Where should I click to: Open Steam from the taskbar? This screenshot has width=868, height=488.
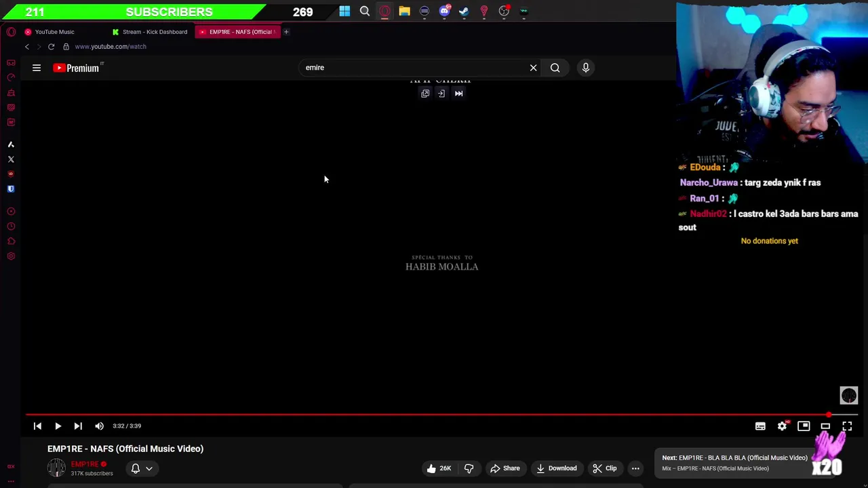pos(464,11)
